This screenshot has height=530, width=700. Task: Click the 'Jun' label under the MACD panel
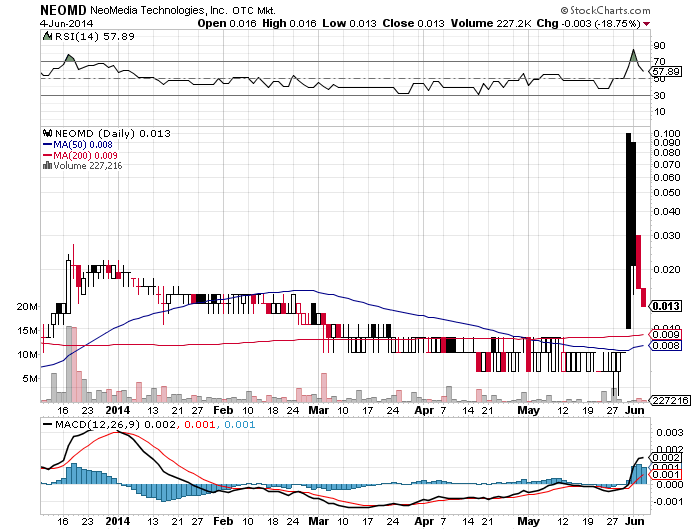point(634,521)
